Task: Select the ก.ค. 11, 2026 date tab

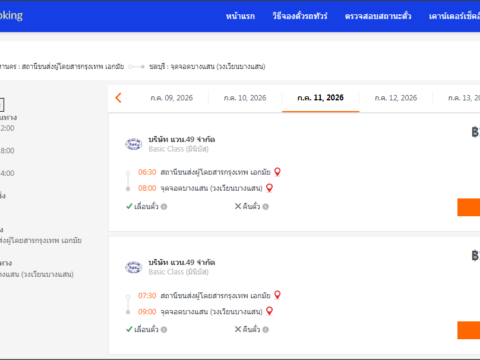Action: [320, 98]
